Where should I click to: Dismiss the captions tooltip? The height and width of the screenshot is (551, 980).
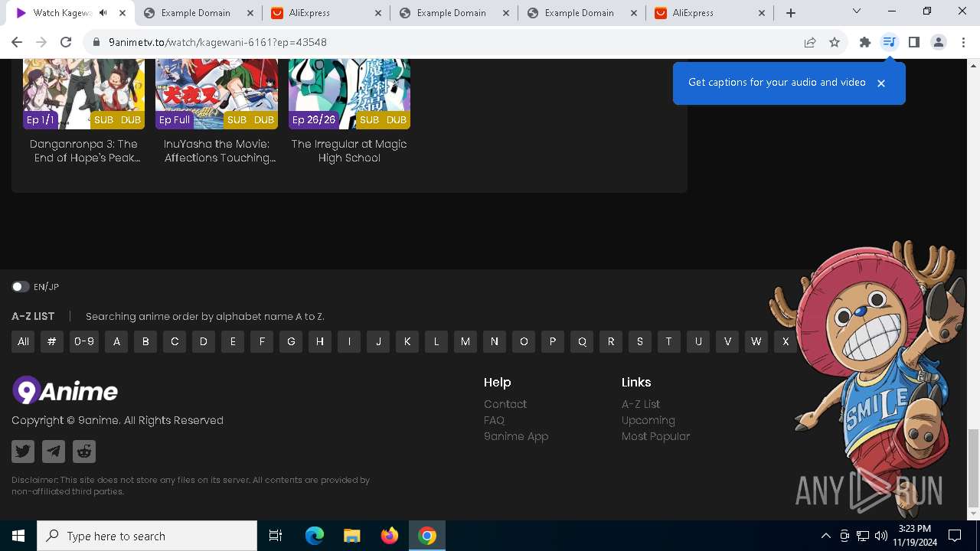881,83
